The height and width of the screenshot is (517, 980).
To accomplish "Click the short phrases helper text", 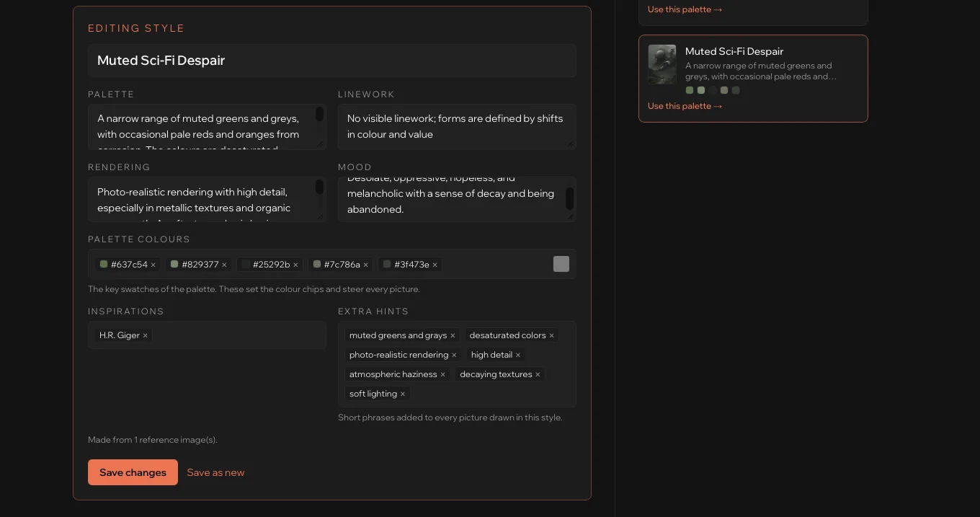I will 450,417.
